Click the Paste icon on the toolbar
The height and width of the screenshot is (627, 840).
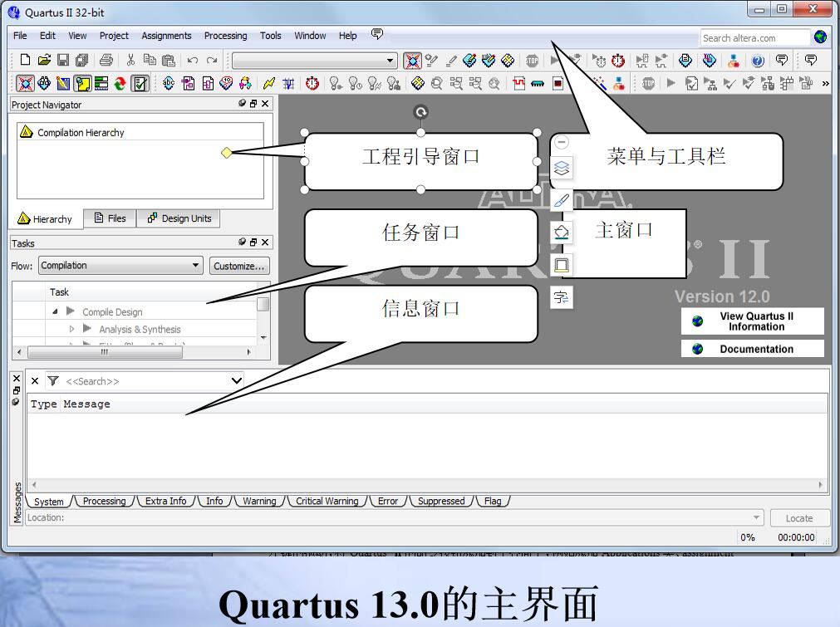(x=169, y=60)
